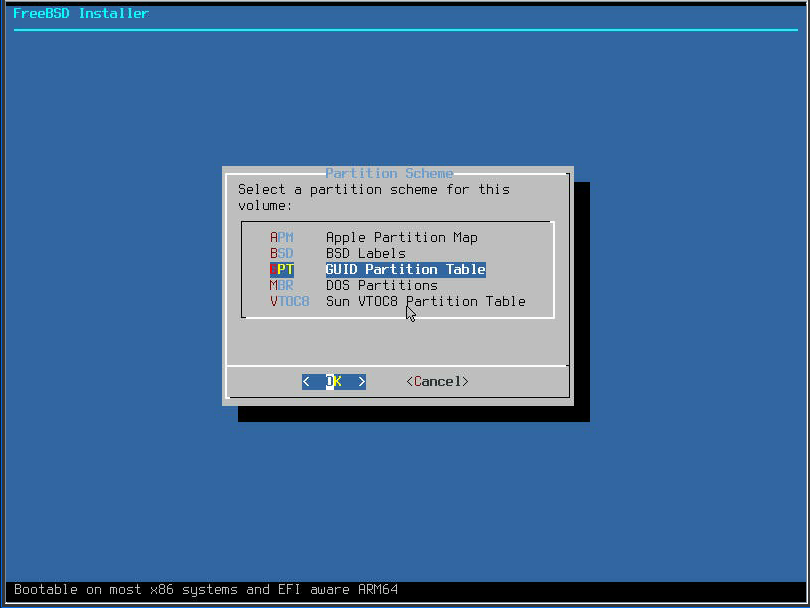This screenshot has width=810, height=608.
Task: Click the 'FreeBSD Installer' header text
Action: point(81,14)
